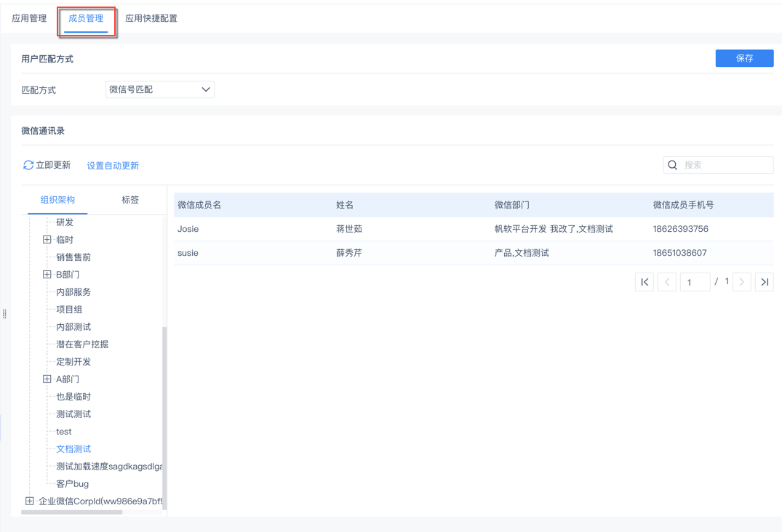Image resolution: width=782 pixels, height=532 pixels.
Task: Switch to the 成员管理 tab
Action: (x=86, y=18)
